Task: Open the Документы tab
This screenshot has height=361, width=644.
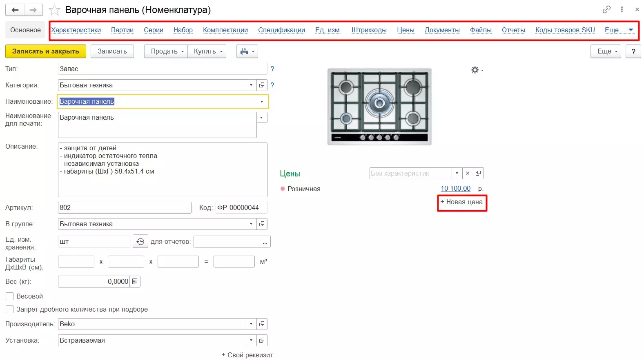Action: (442, 30)
